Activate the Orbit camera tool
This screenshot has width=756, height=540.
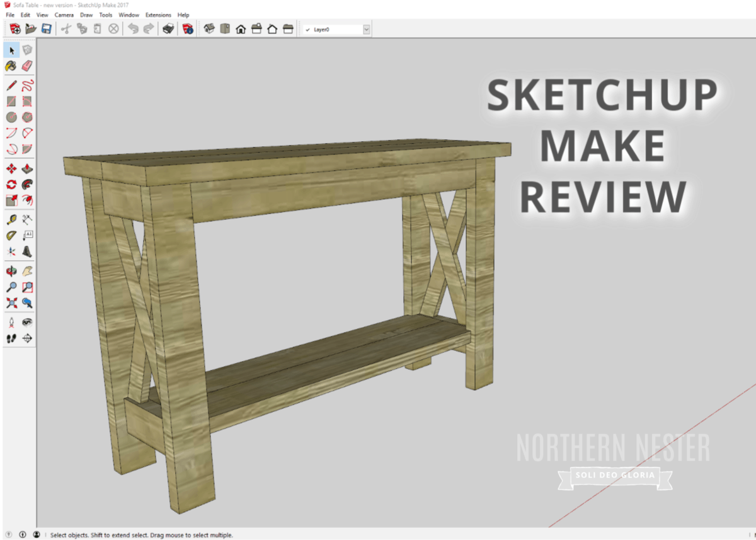click(11, 271)
